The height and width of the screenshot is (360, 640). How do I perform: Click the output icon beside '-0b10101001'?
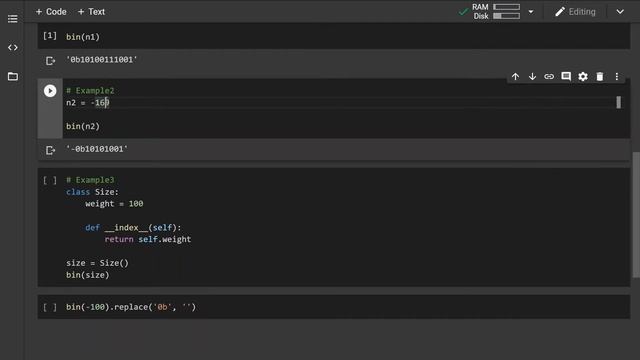tap(50, 150)
